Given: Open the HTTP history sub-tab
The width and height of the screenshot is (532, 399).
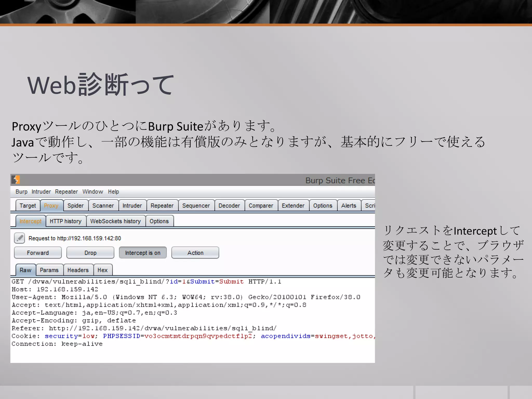Looking at the screenshot, I should (x=66, y=221).
